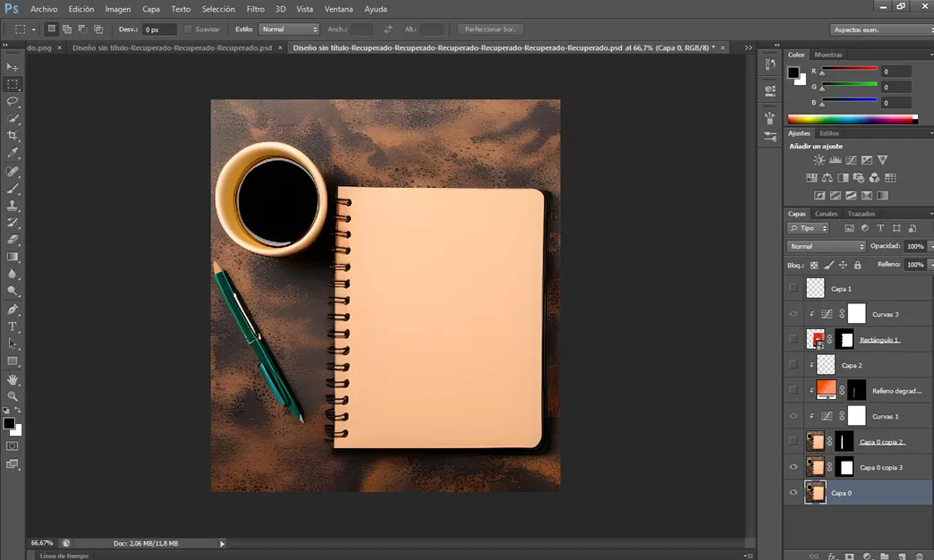Open the status bar info arrow
Image resolution: width=934 pixels, height=560 pixels.
click(222, 543)
